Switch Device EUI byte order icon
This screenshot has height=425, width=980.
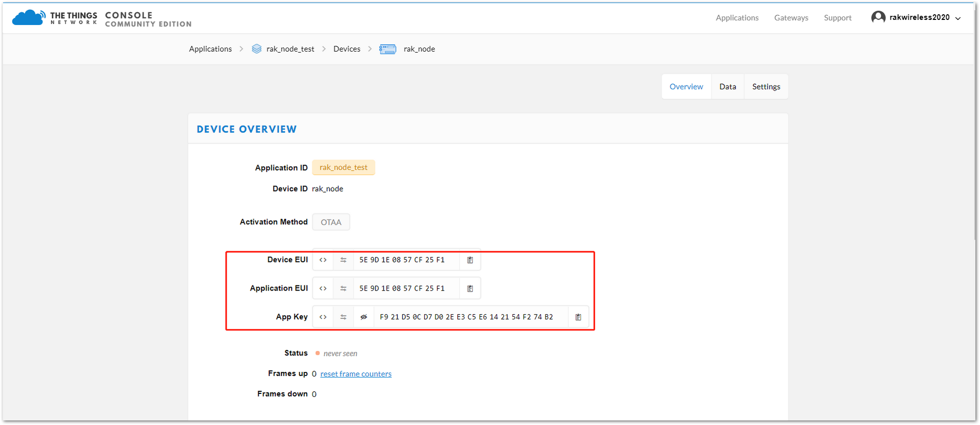point(344,260)
